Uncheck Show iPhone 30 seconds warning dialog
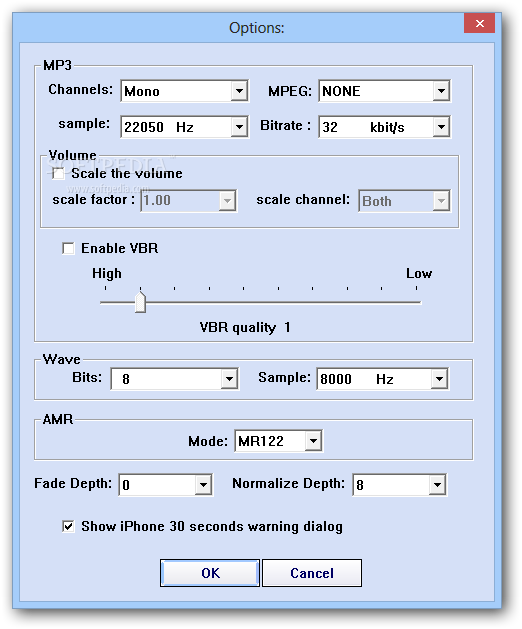522x629 pixels. (68, 526)
